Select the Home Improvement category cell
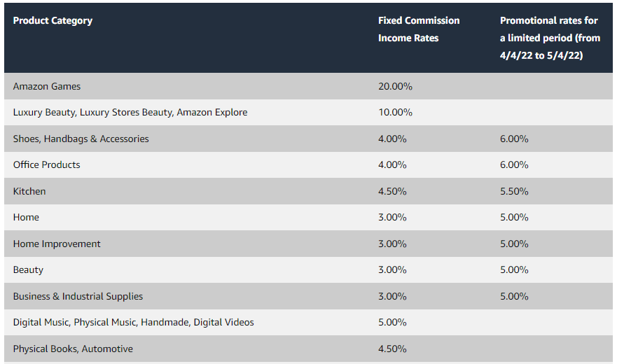617x364 pixels. [x=57, y=244]
